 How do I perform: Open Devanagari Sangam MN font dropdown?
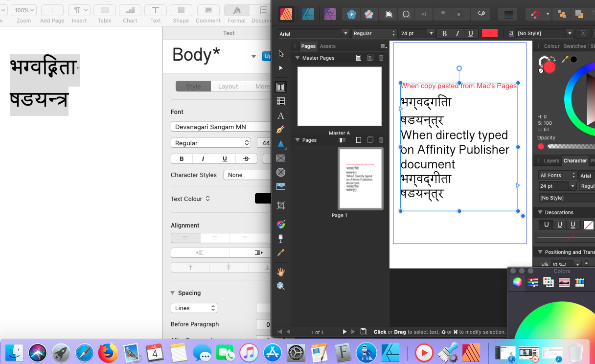click(221, 127)
